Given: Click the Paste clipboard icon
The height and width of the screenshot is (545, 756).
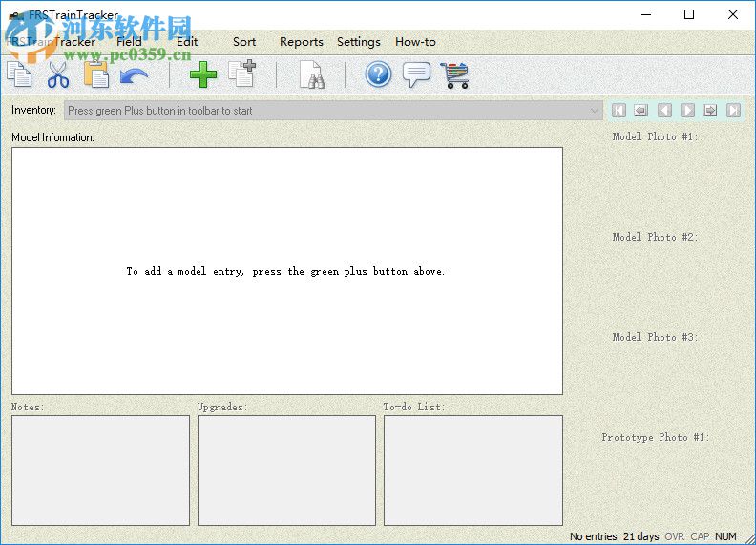Looking at the screenshot, I should tap(96, 74).
